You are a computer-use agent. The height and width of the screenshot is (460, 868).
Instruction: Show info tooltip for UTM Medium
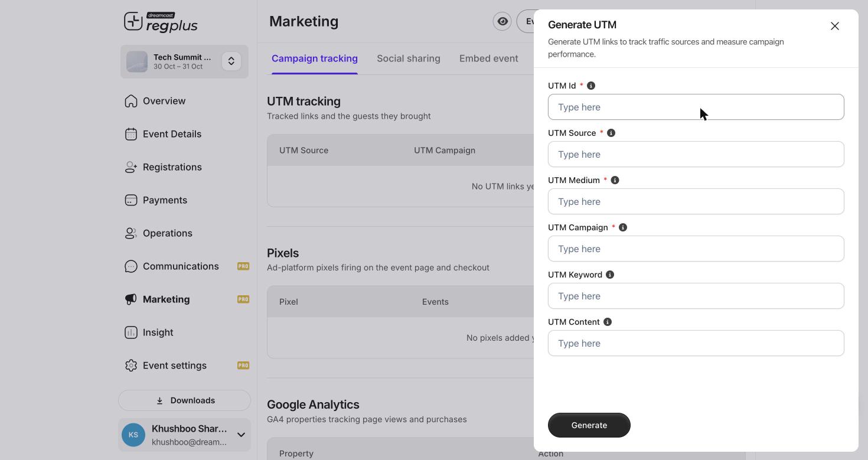(x=615, y=180)
